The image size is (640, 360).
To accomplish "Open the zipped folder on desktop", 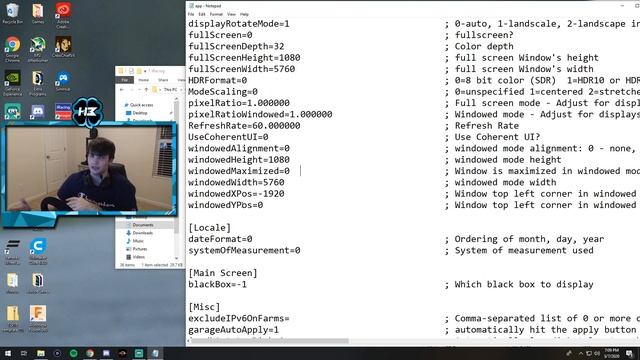I will [x=13, y=318].
